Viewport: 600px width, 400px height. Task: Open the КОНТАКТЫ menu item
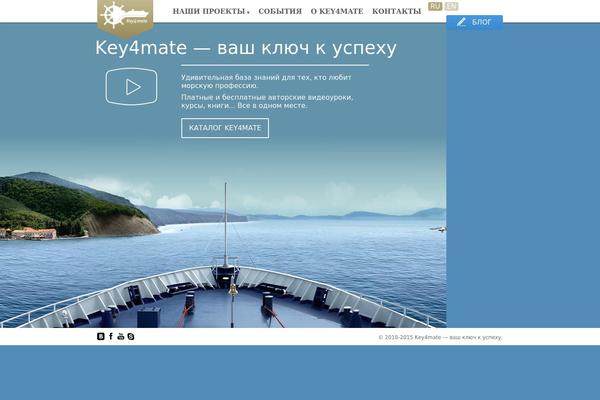[x=396, y=11]
